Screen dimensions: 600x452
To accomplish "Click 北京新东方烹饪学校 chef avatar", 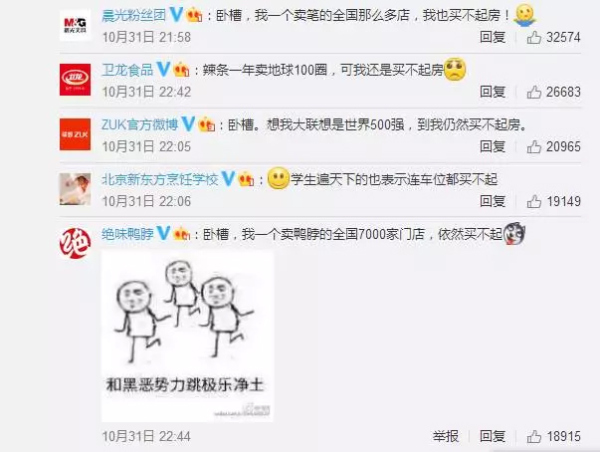I will tap(75, 189).
